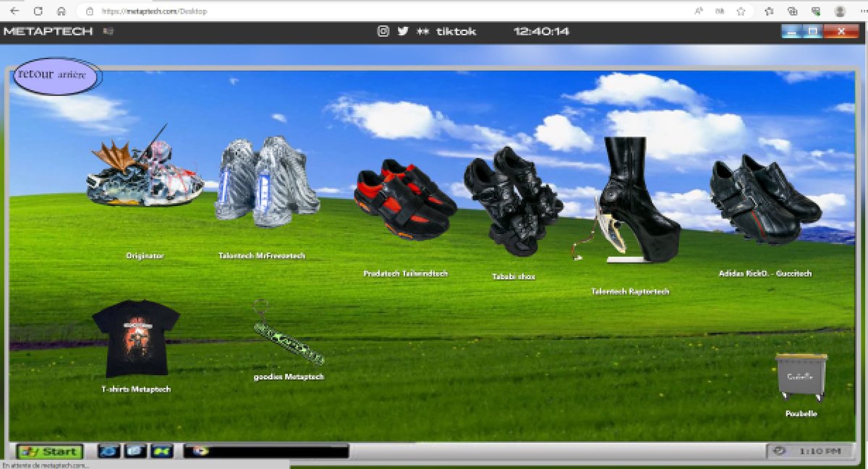868x469 pixels.
Task: Reload the page with browser refresh icon
Action: click(38, 11)
